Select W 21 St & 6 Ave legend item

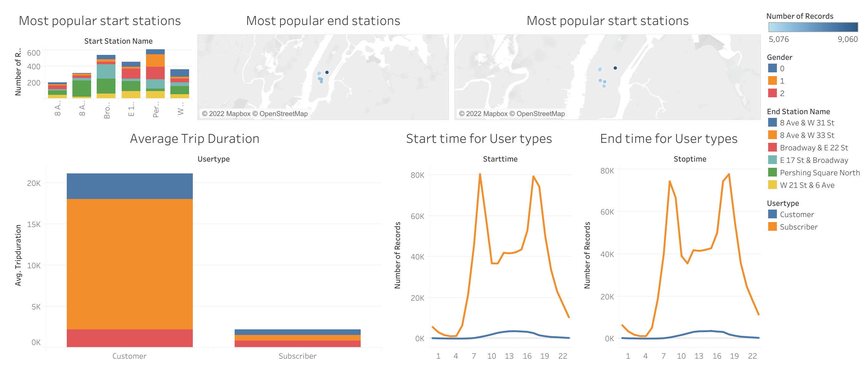(x=807, y=185)
